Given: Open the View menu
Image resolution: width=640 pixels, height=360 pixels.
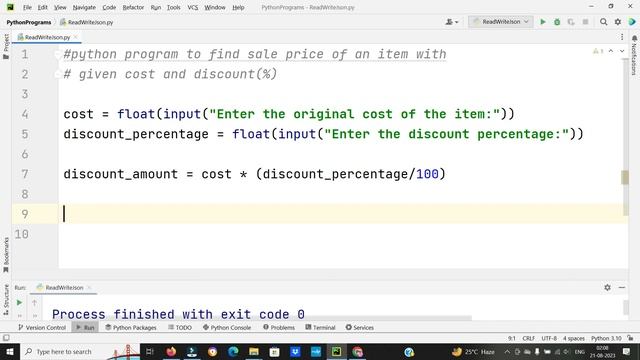Looking at the screenshot, I should click(x=60, y=7).
